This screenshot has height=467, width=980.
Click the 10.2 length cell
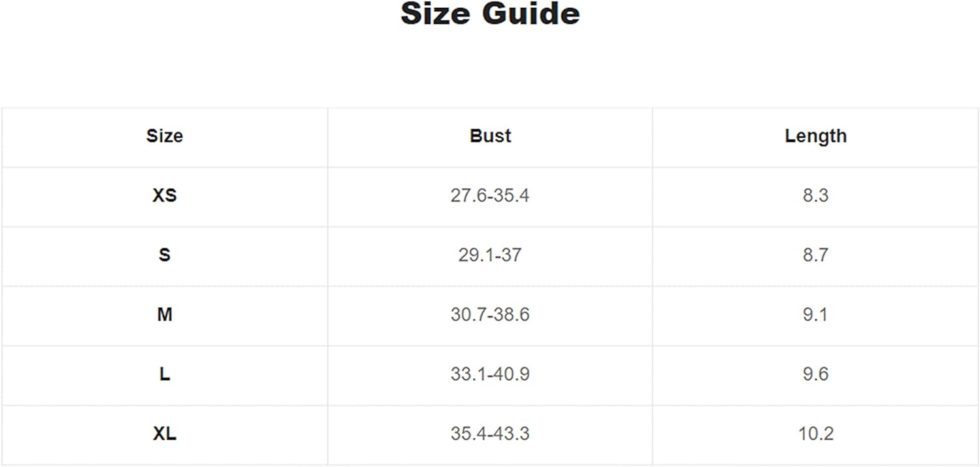[x=815, y=434]
